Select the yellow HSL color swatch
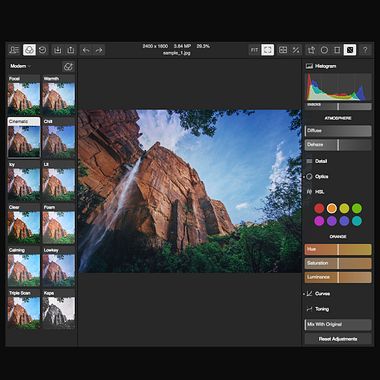Image resolution: width=380 pixels, height=380 pixels. tap(344, 208)
